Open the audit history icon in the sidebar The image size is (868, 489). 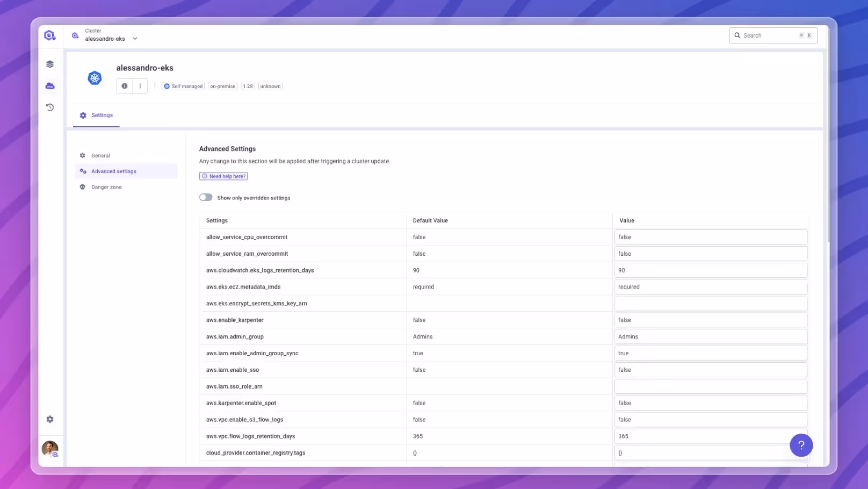tap(49, 107)
